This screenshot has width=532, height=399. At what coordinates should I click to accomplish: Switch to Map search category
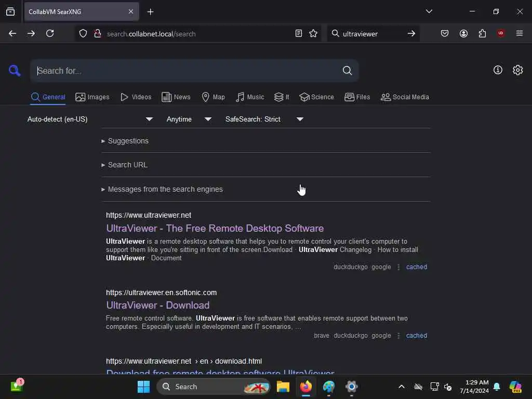pyautogui.click(x=213, y=97)
